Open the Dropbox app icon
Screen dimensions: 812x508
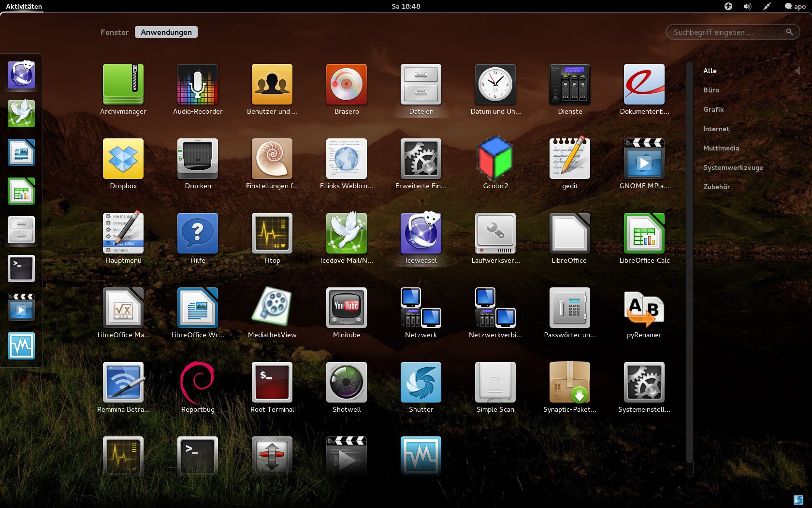[123, 159]
